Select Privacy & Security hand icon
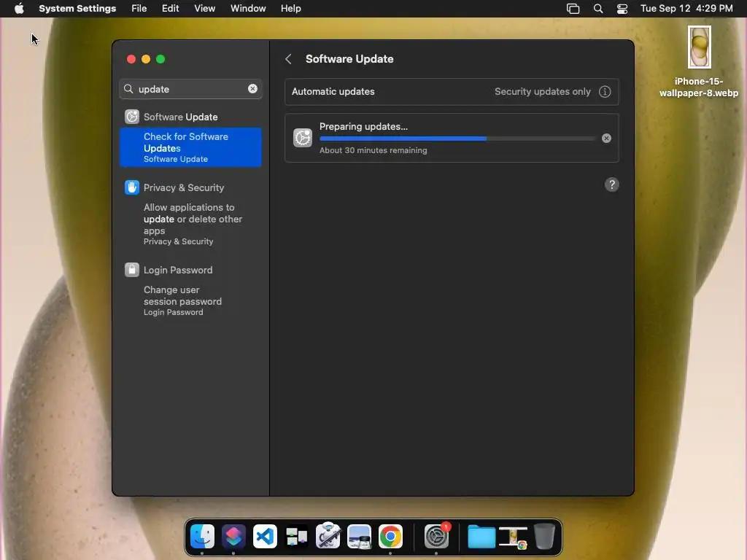 132,187
